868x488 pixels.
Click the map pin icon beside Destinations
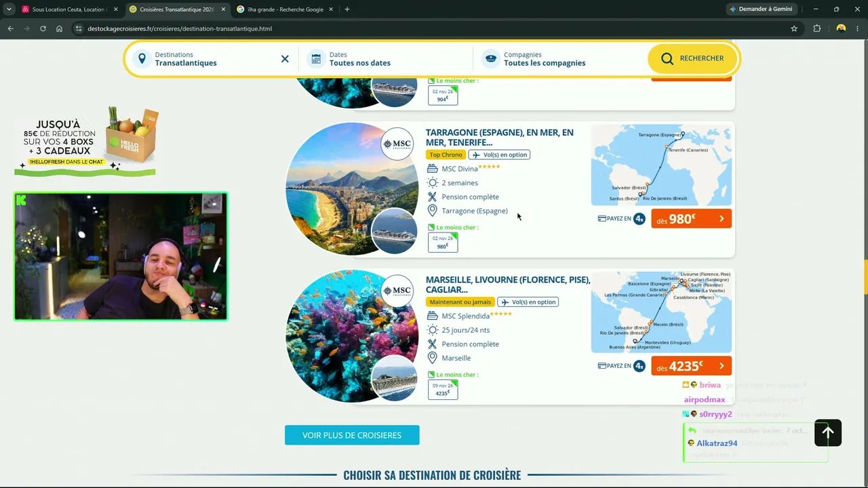(142, 59)
